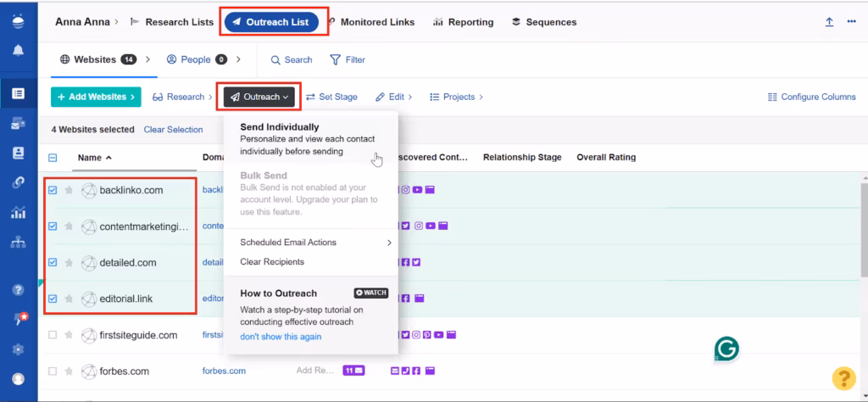Click the notification bell in the sidebar
Viewport: 868px width, 402px height.
(x=19, y=51)
